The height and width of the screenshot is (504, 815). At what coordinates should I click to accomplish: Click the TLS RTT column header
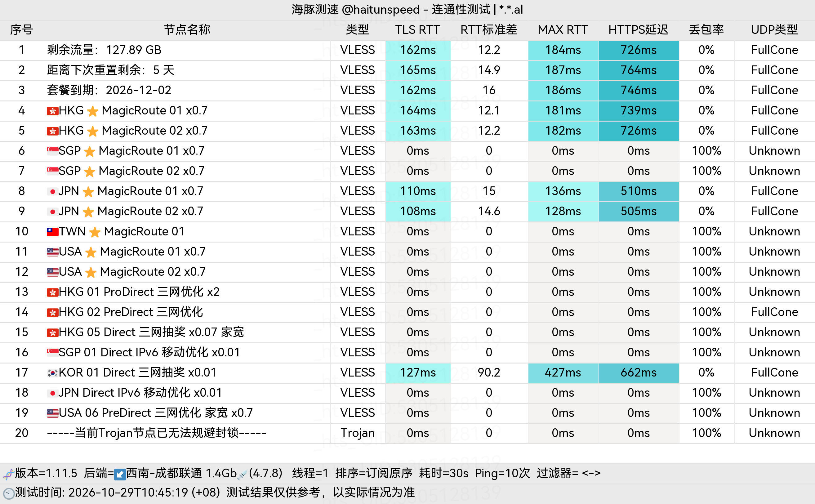pyautogui.click(x=417, y=30)
